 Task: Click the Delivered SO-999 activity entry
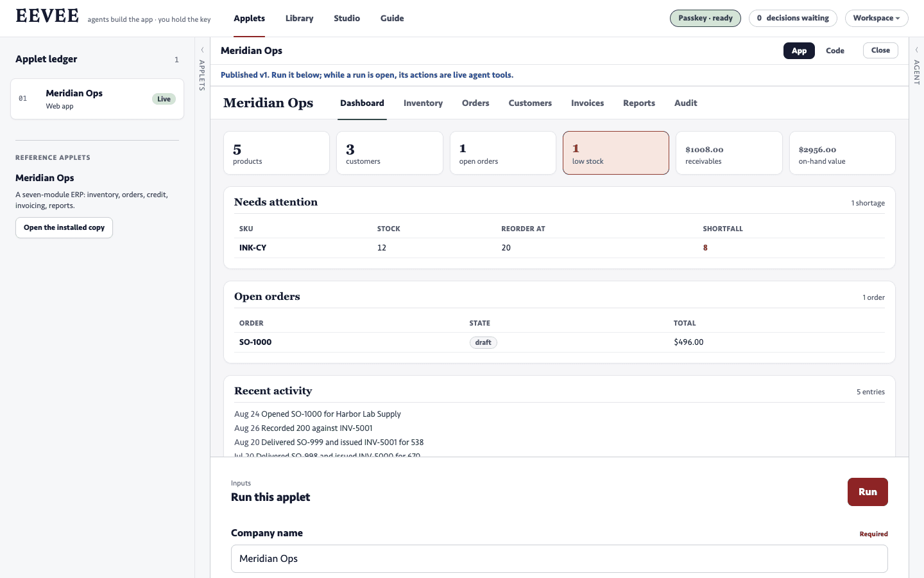(x=329, y=442)
